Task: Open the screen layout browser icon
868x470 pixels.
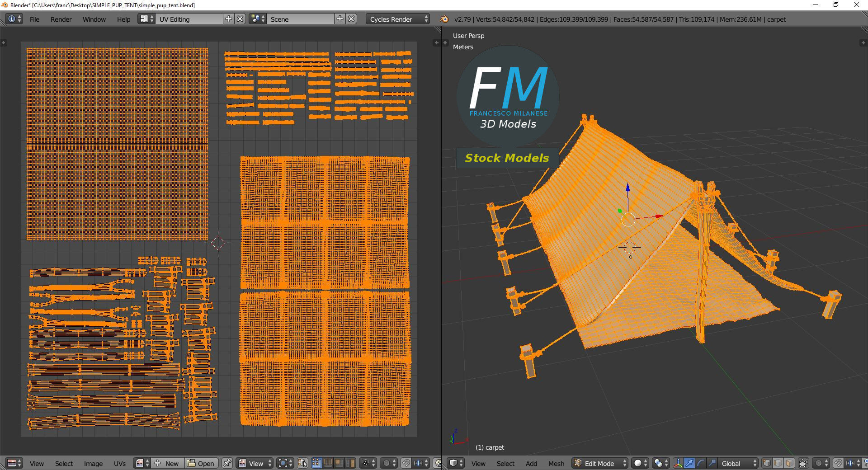Action: [146, 19]
